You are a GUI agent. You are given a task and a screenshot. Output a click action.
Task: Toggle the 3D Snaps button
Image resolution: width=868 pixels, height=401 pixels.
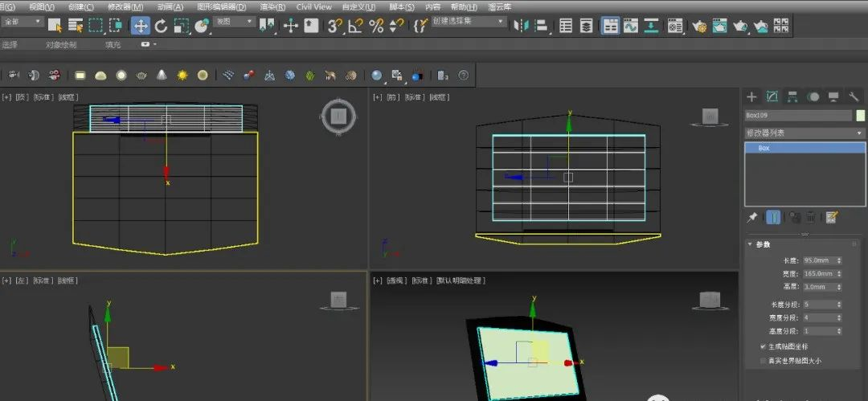[x=335, y=26]
